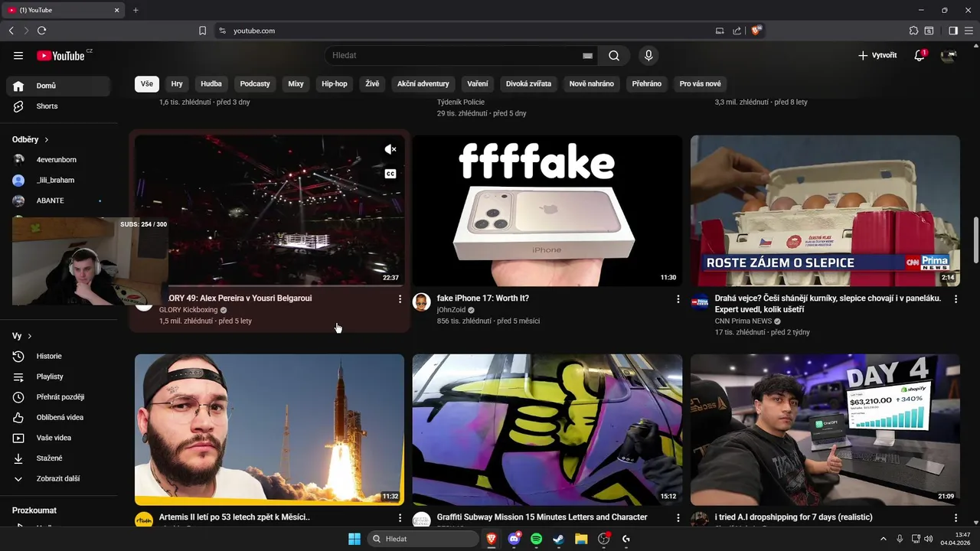Screen dimensions: 980x551
Task: Select the Pro vás nové chip
Action: [701, 83]
